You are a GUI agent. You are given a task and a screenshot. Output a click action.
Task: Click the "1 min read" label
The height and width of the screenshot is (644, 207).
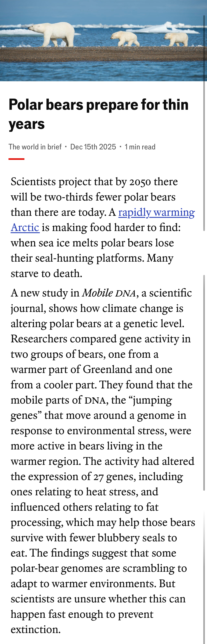140,147
